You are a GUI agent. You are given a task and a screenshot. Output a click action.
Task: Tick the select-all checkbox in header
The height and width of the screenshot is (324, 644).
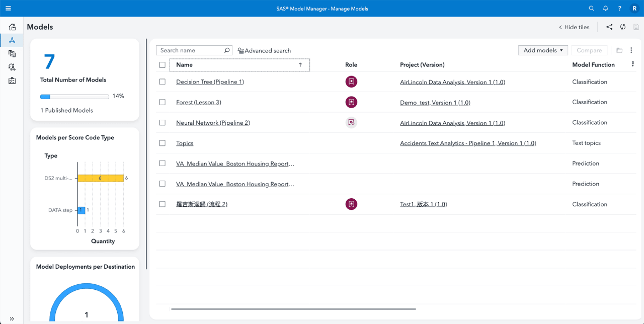coord(162,65)
